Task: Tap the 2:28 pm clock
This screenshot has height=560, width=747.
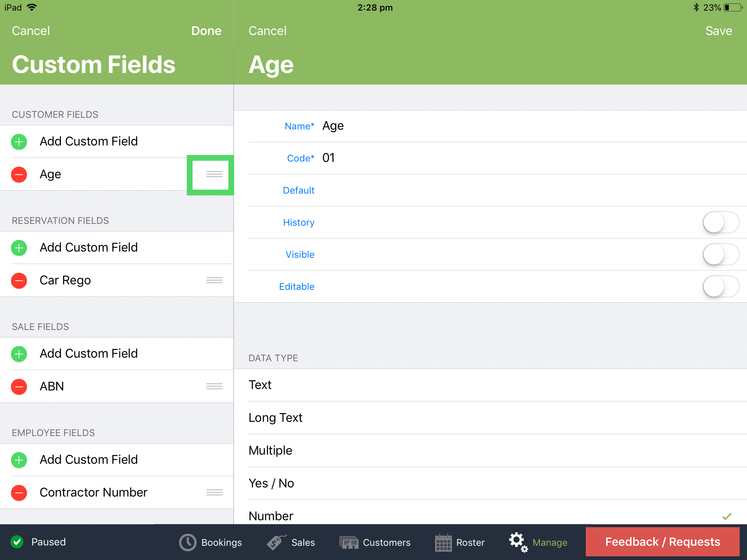Action: tap(375, 8)
